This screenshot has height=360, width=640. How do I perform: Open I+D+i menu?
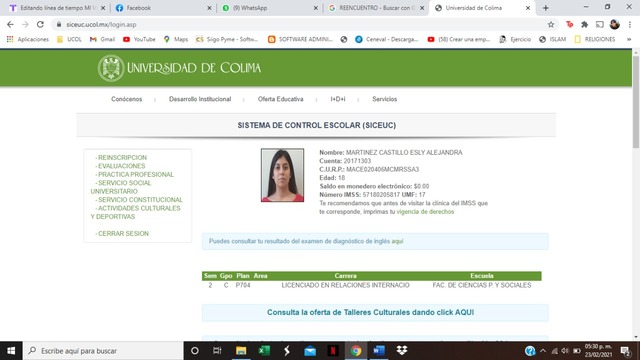(x=338, y=99)
